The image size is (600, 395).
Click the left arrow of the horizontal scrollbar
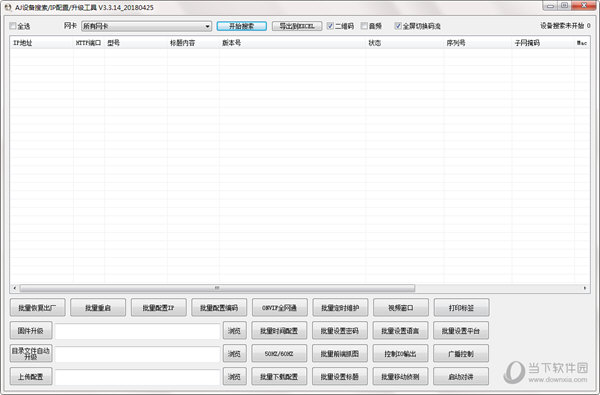tap(15, 288)
